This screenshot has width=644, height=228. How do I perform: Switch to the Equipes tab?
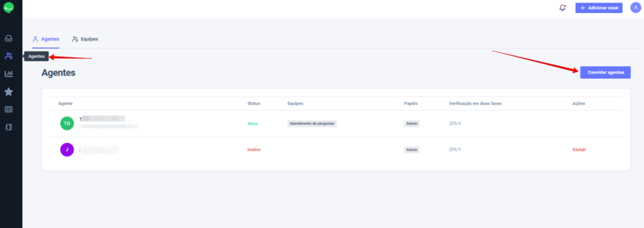point(85,39)
